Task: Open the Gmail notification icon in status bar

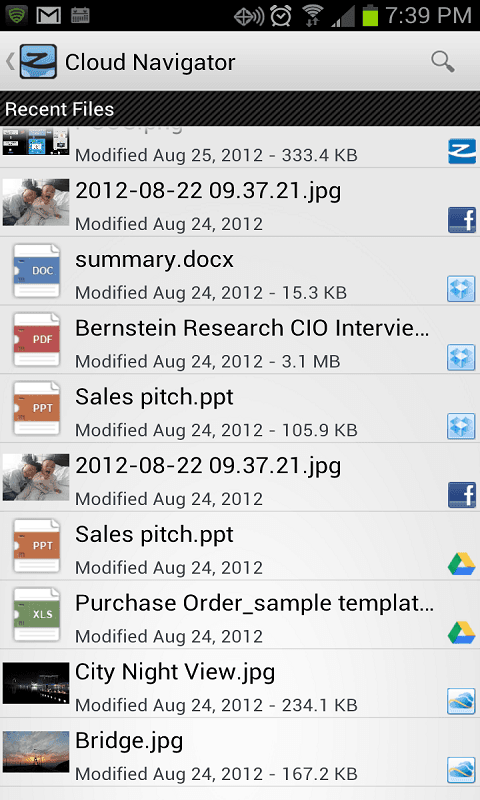Action: pyautogui.click(x=49, y=15)
